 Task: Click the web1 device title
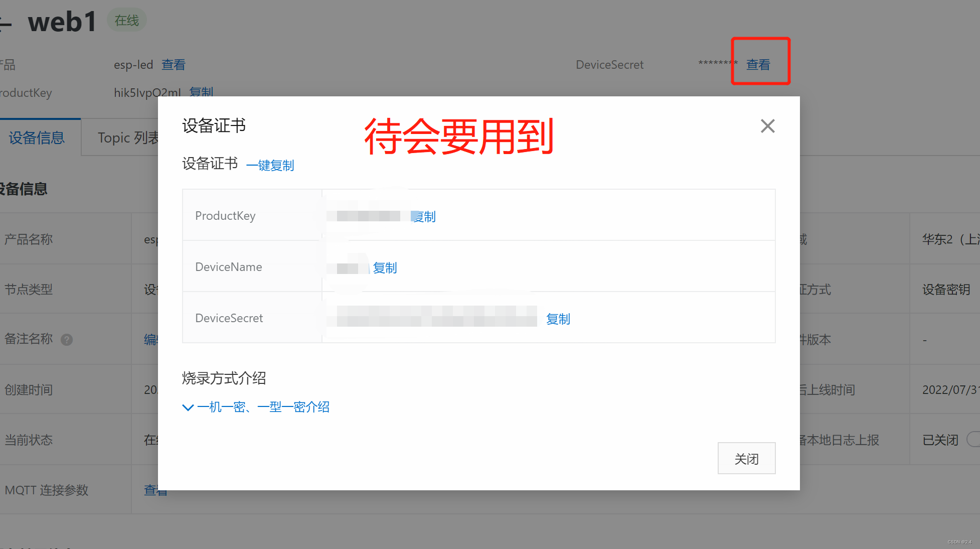[62, 22]
